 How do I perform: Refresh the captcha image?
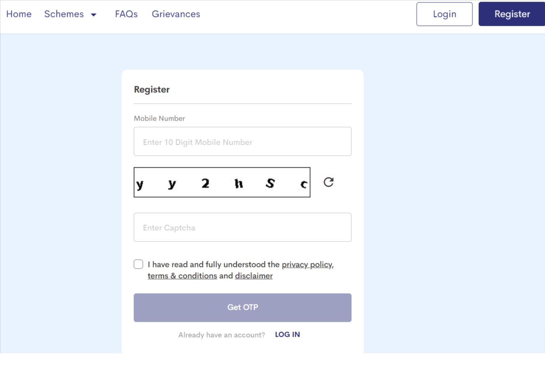click(x=328, y=182)
